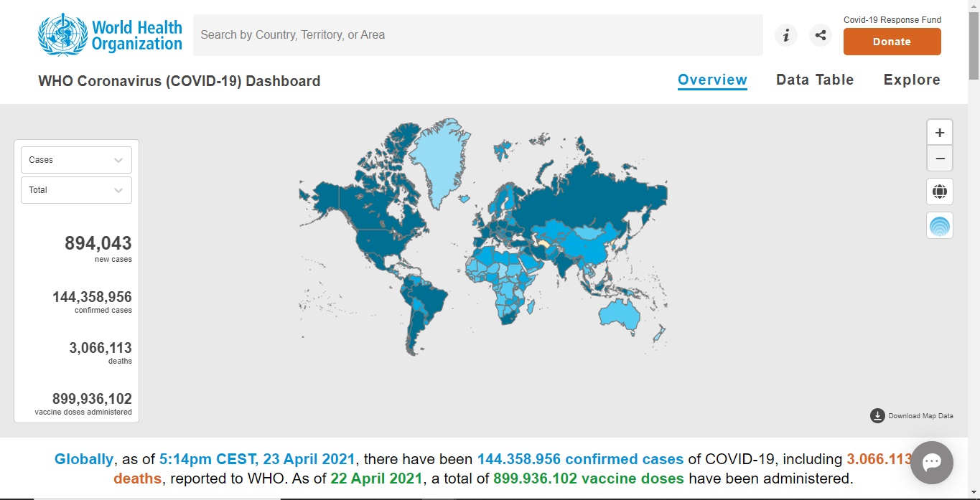Click Download Map Data link
Image resolution: width=980 pixels, height=500 pixels.
(x=920, y=416)
